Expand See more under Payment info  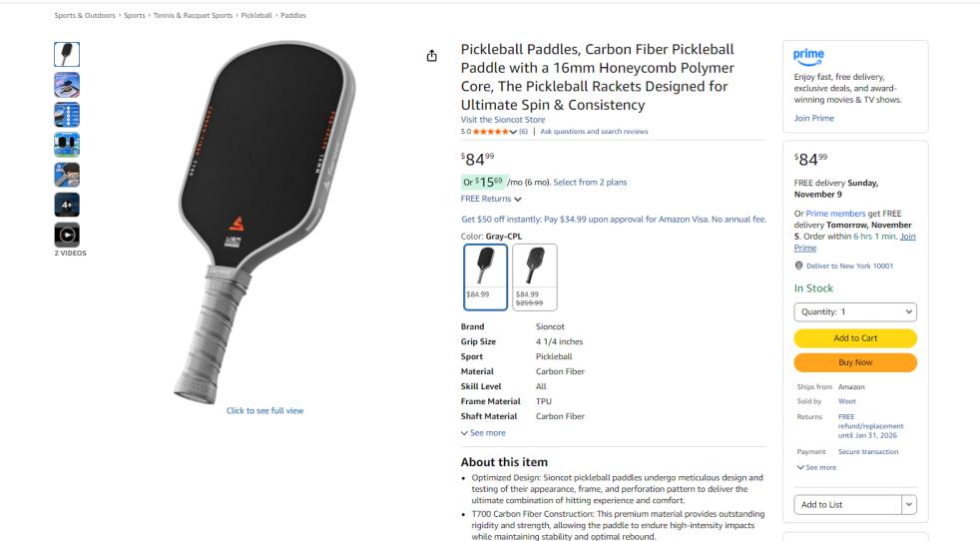(x=816, y=467)
